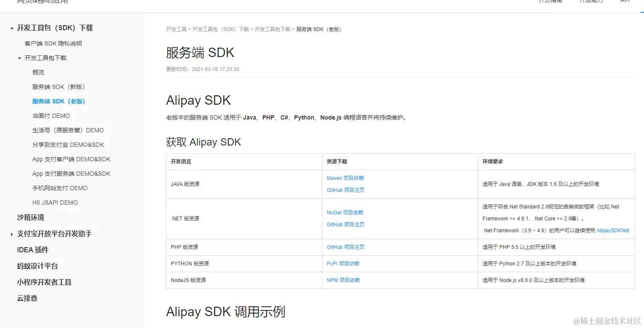This screenshot has width=644, height=328.
Task: Click the Alipay SDK 调用示例 heading
Action: [x=225, y=312]
